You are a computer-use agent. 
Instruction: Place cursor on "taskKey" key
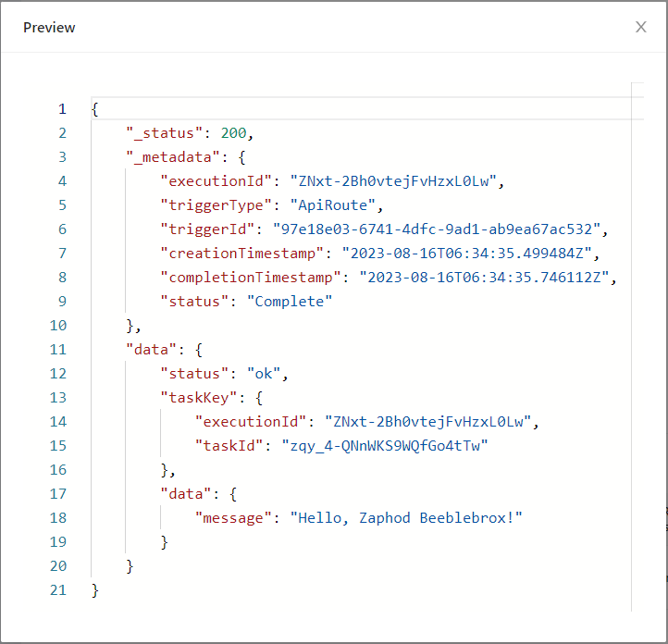tap(200, 398)
